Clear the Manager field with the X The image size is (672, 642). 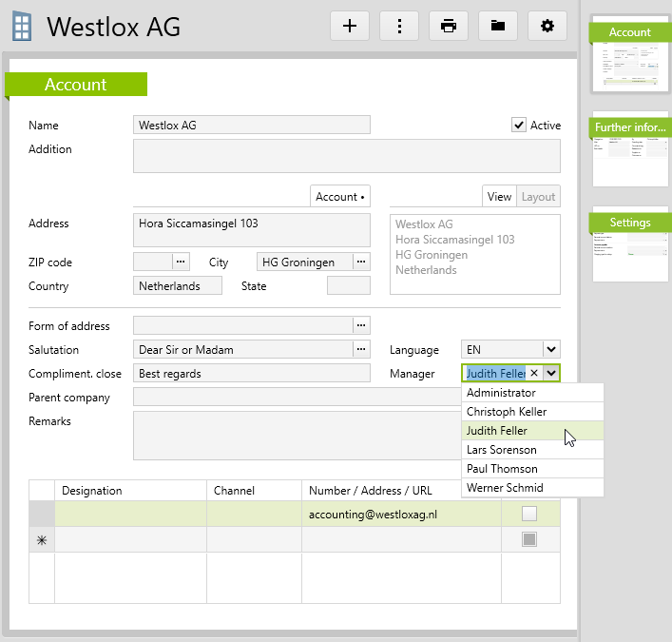pyautogui.click(x=533, y=374)
